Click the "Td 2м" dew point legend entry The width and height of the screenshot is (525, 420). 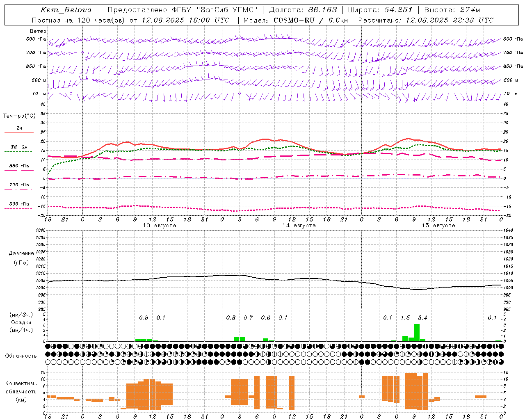pyautogui.click(x=19, y=147)
